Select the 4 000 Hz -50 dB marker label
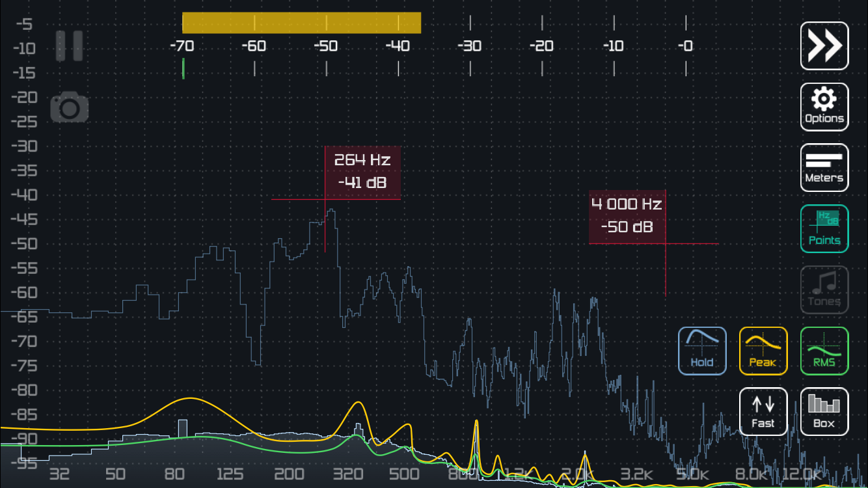Screen dimensions: 868x488 [627, 216]
